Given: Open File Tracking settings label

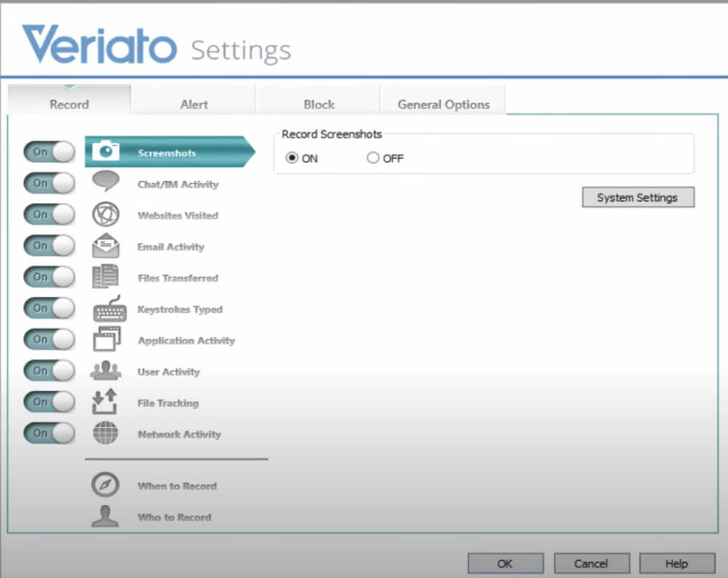Looking at the screenshot, I should point(168,403).
